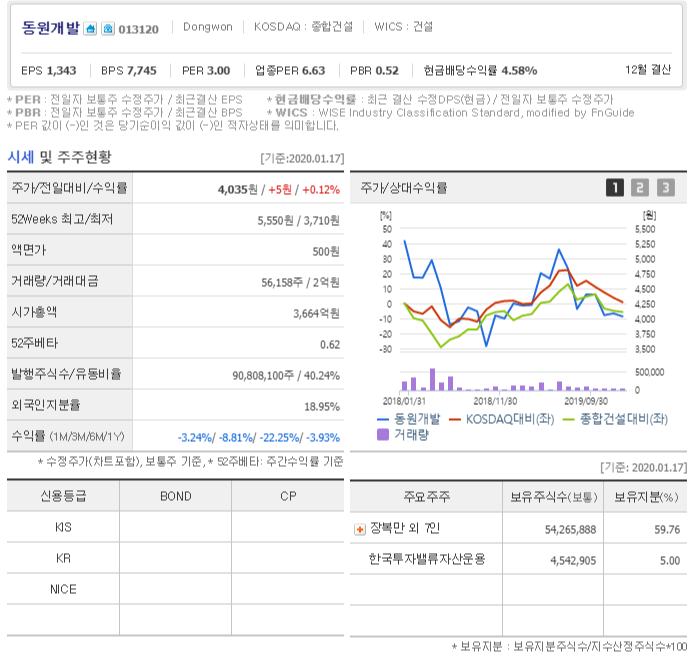
Task: Click the 신용등급 column header
Action: [x=63, y=496]
